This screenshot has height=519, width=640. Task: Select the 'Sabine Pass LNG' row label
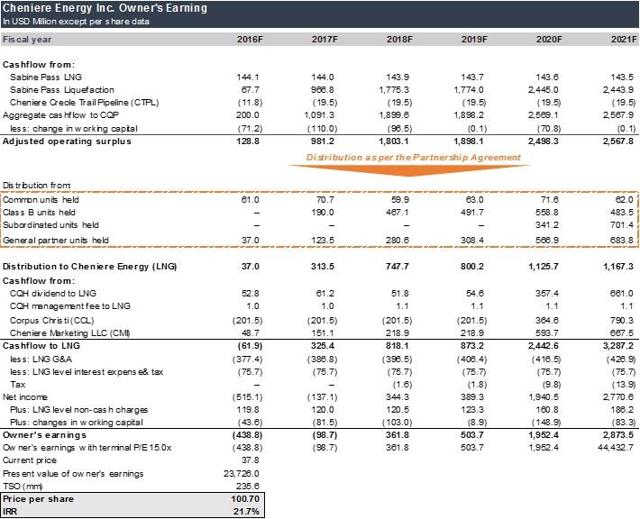click(46, 77)
